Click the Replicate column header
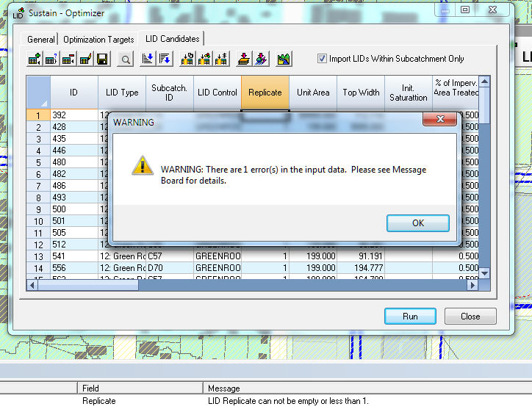The width and height of the screenshot is (532, 412). coord(265,93)
